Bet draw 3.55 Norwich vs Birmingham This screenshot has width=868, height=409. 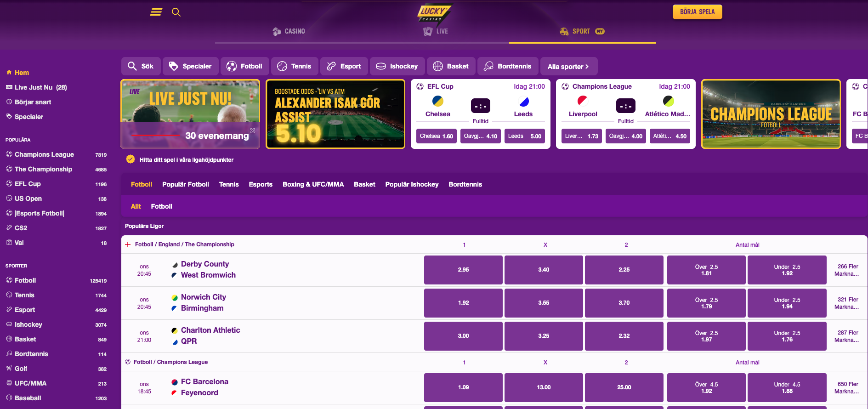tap(544, 303)
